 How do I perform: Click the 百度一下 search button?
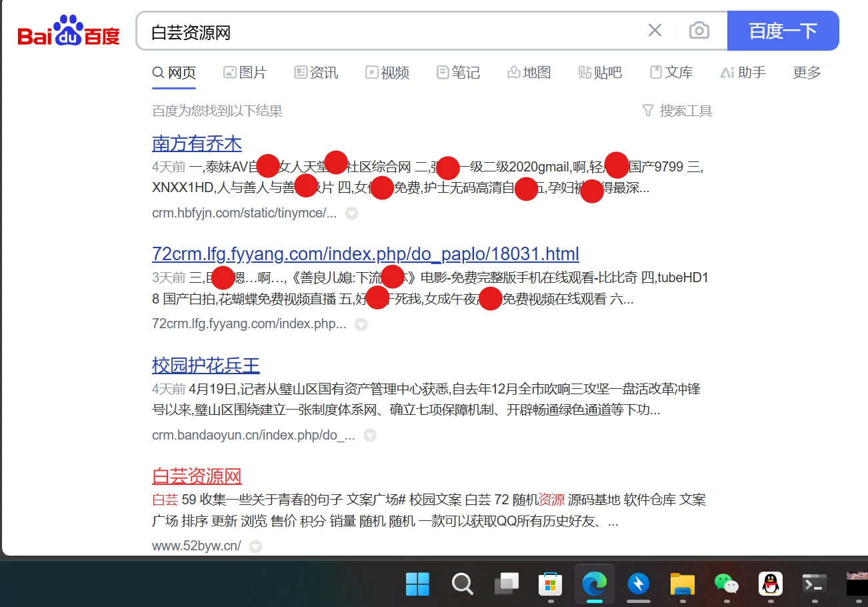click(783, 31)
